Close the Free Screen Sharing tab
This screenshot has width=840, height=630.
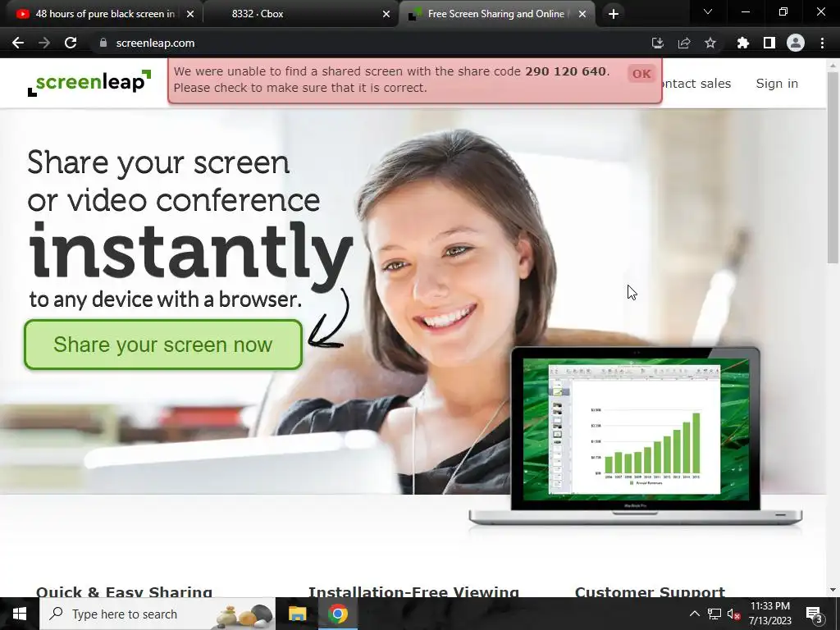(582, 14)
